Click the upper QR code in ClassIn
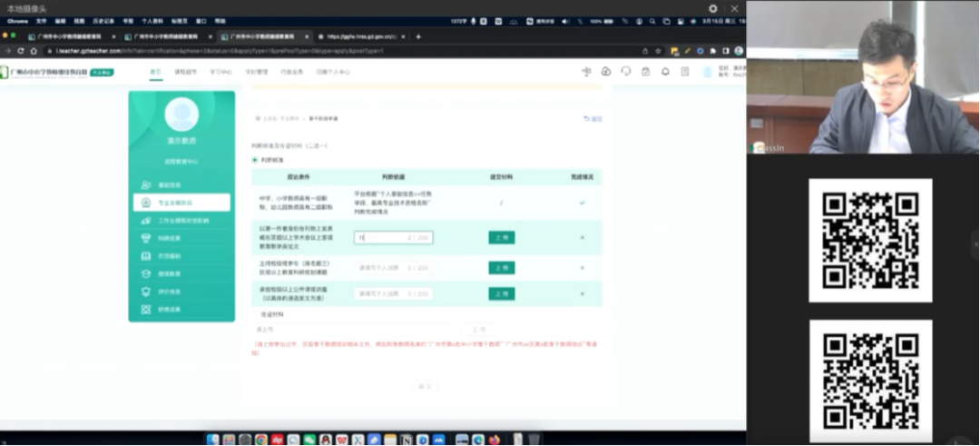Viewport: 980px width, 446px height. 870,240
